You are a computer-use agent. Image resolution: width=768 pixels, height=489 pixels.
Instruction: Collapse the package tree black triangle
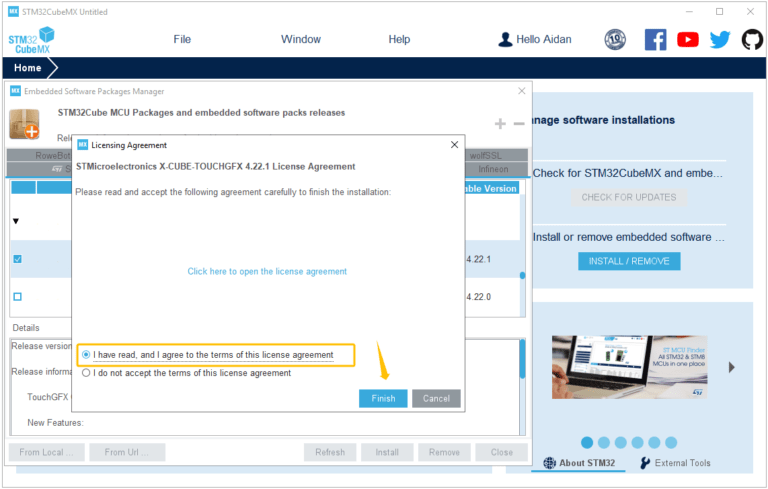16,221
